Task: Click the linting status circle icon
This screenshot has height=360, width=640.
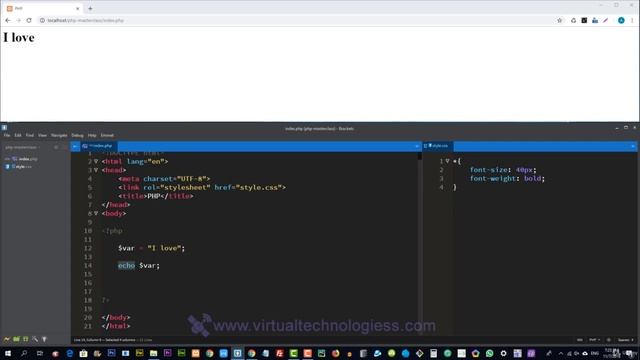Action: 609,340
